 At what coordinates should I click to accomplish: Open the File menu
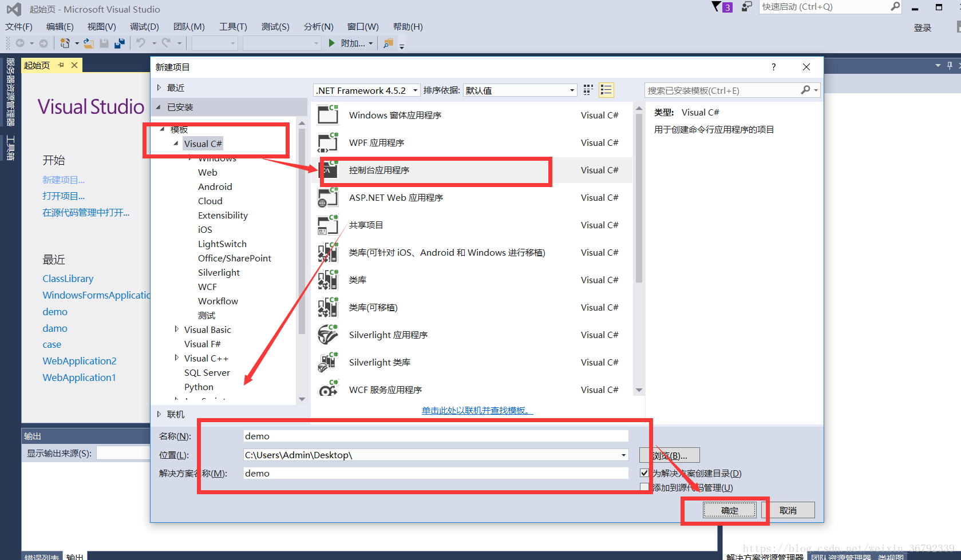(x=19, y=27)
